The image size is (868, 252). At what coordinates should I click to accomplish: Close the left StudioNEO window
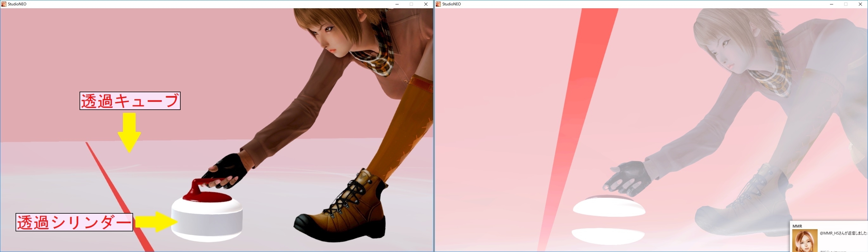426,4
